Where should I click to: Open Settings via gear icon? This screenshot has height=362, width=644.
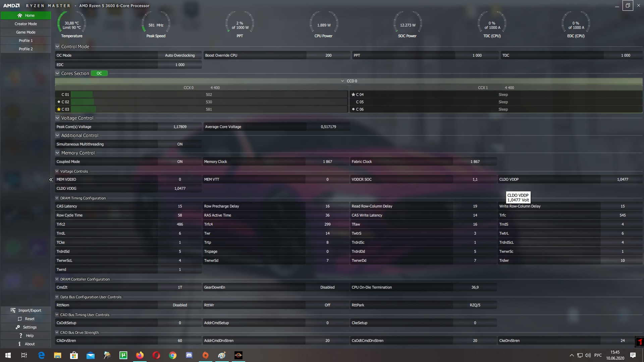pos(18,327)
